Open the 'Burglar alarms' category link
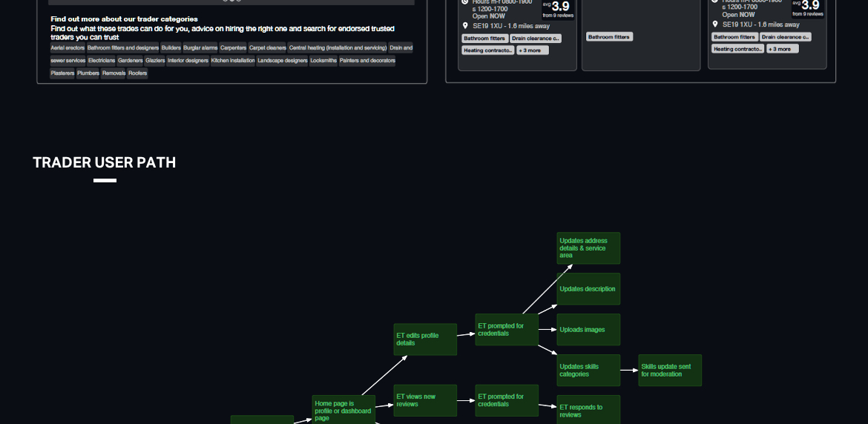The width and height of the screenshot is (868, 424). point(200,47)
